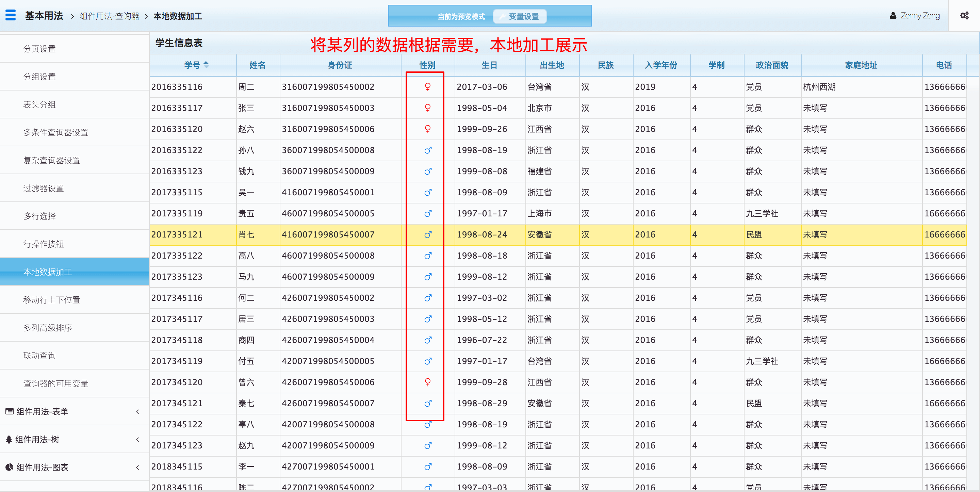The height and width of the screenshot is (492, 980).
Task: Click the pie chart icon of 组件用法-图表
Action: (9, 467)
